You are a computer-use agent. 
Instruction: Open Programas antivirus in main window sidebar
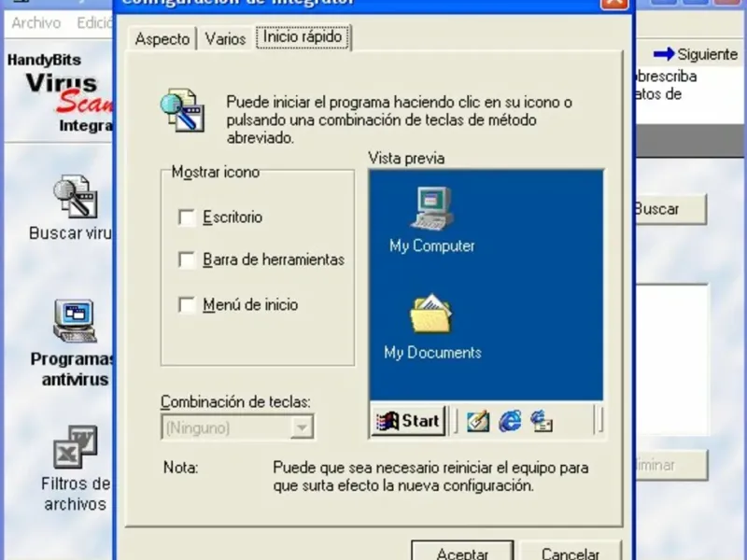tap(73, 342)
